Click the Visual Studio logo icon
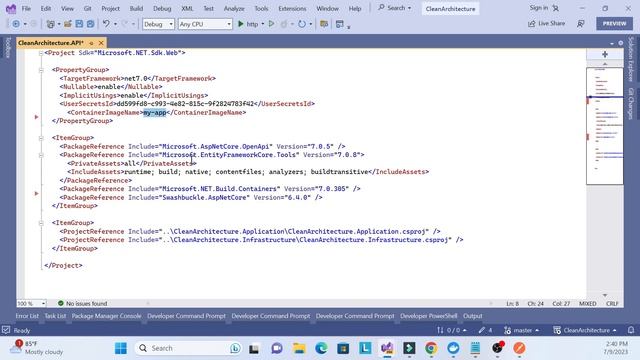The width and height of the screenshot is (640, 360). click(x=11, y=9)
